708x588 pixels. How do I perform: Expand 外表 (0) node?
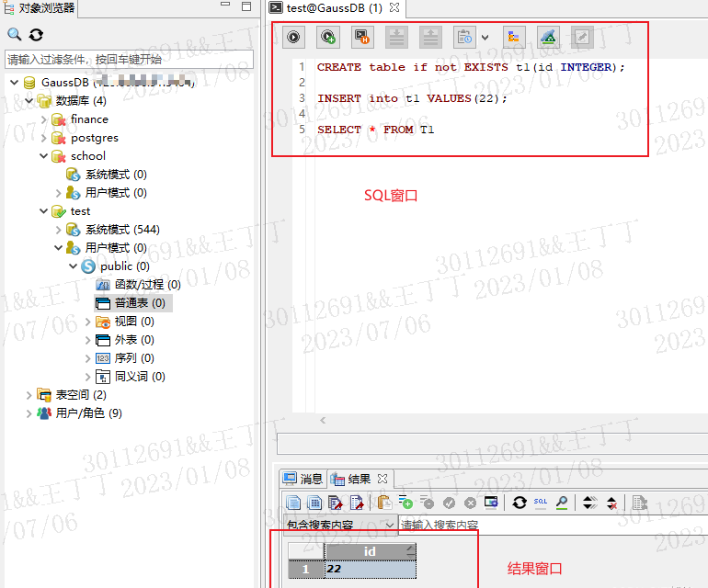click(88, 340)
